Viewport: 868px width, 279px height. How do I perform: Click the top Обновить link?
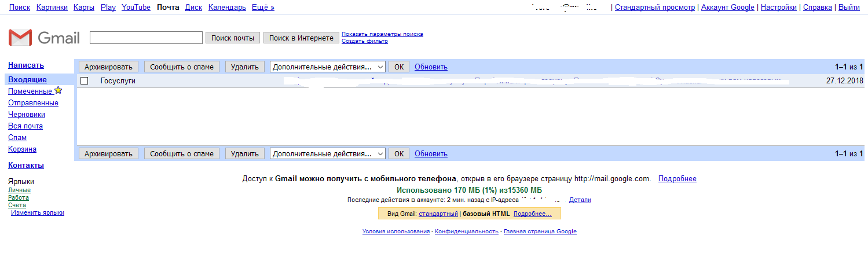tap(431, 67)
